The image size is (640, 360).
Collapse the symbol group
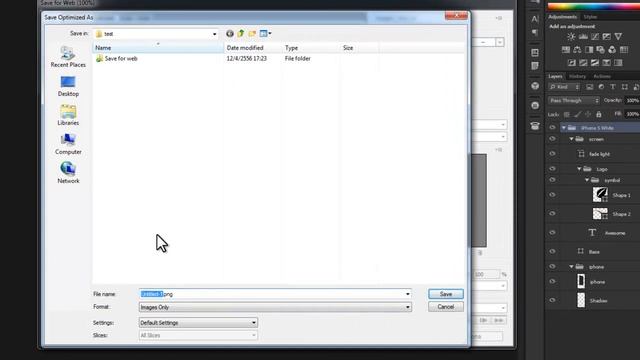tap(587, 180)
